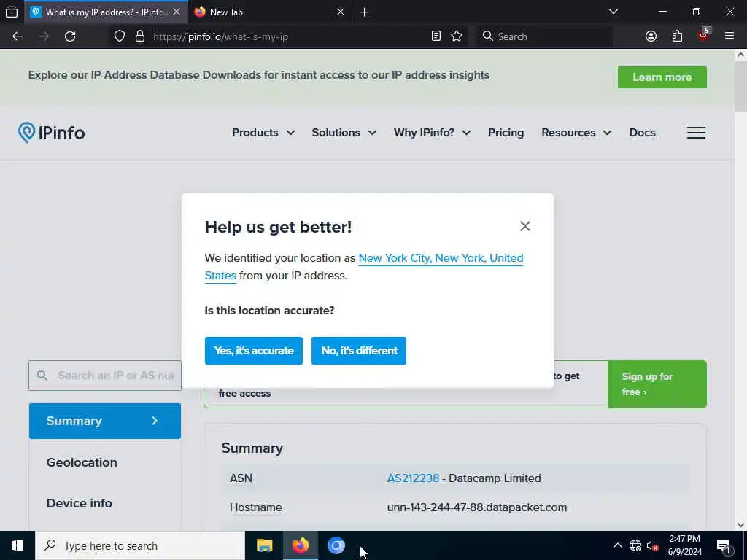Bookmark this page with the star icon
Viewport: 747px width, 560px height.
coord(457,36)
